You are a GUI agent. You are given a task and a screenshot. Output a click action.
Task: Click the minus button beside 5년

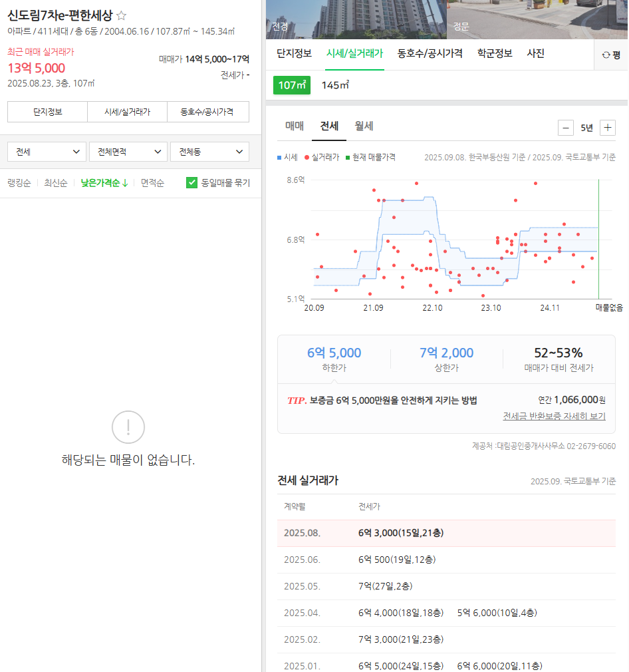pos(565,128)
